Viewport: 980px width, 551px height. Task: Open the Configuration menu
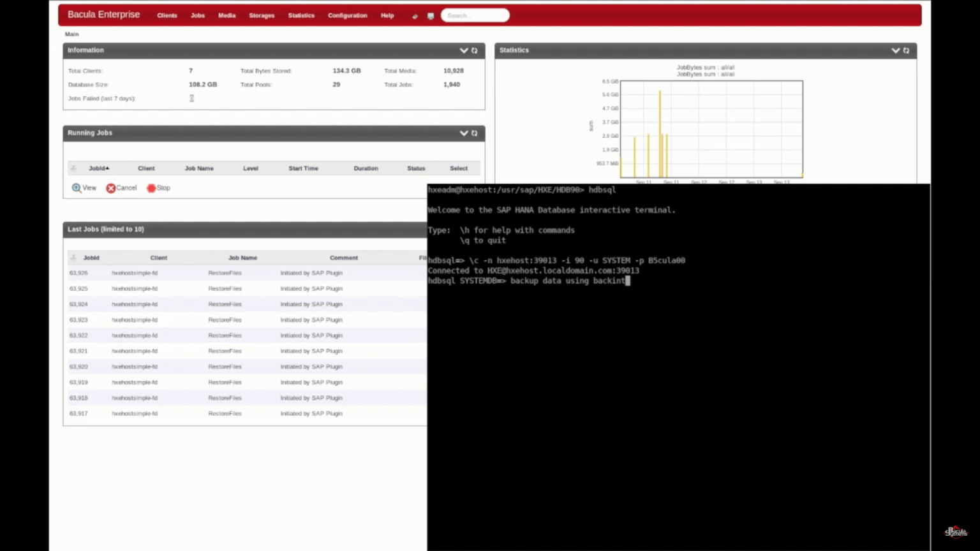[347, 15]
